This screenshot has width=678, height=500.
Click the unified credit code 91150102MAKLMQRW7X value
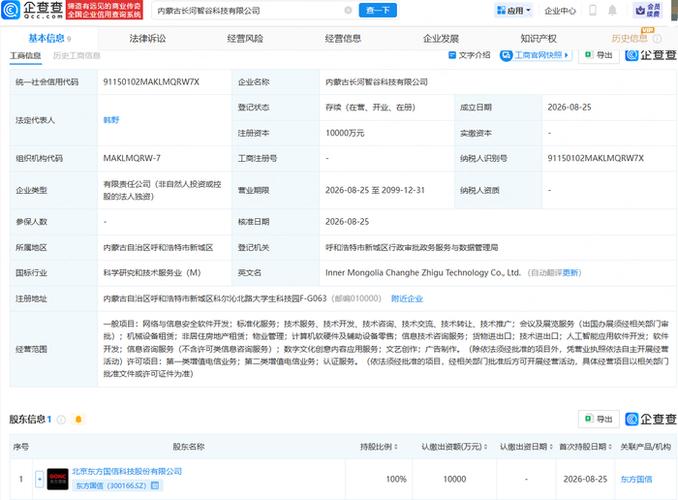coord(151,82)
